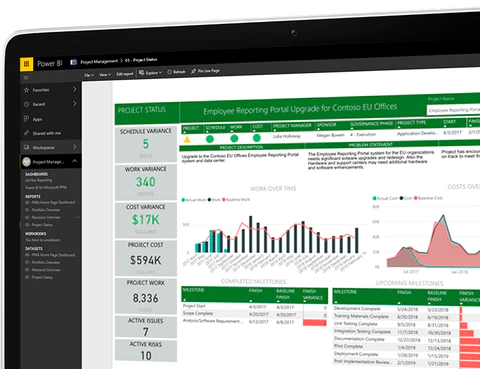
Task: Expand the Recent chevron arrow
Action: [74, 104]
